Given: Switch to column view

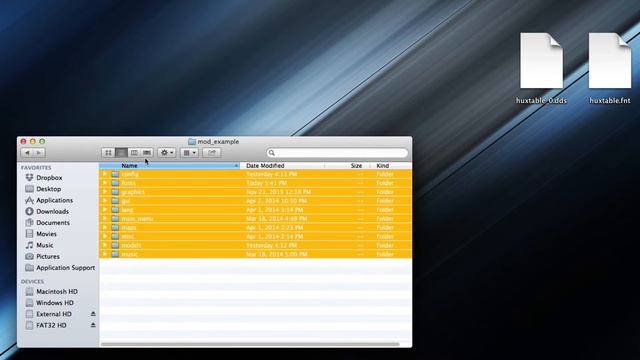Looking at the screenshot, I should [x=134, y=153].
